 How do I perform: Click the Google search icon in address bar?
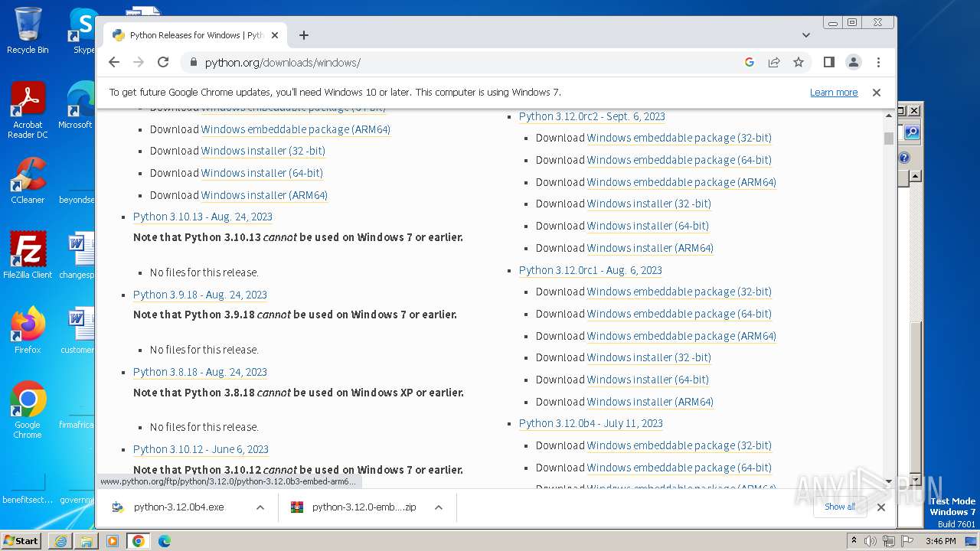click(750, 63)
